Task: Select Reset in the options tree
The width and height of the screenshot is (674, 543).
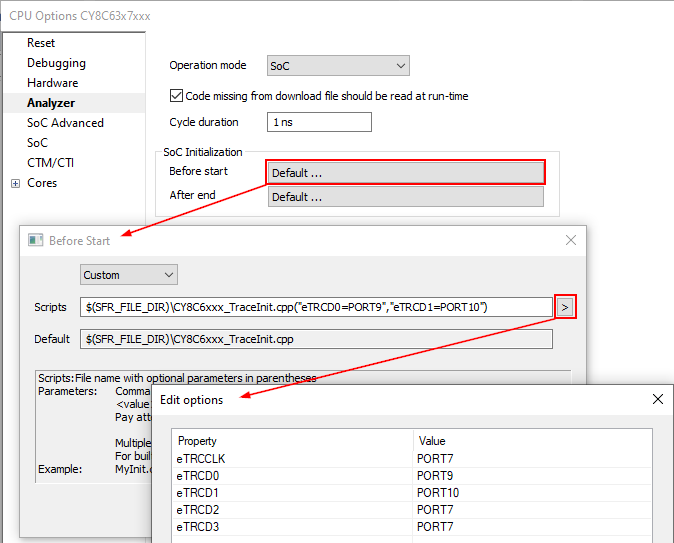Action: click(x=41, y=43)
